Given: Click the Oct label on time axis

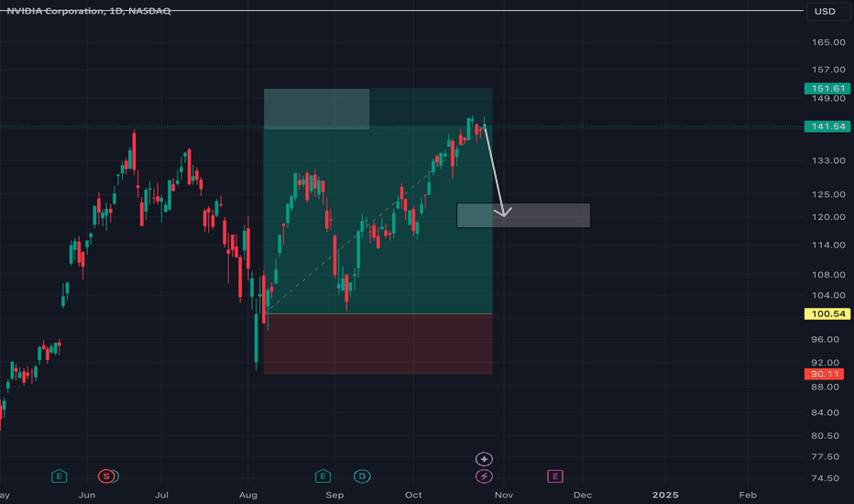Looking at the screenshot, I should pos(413,495).
